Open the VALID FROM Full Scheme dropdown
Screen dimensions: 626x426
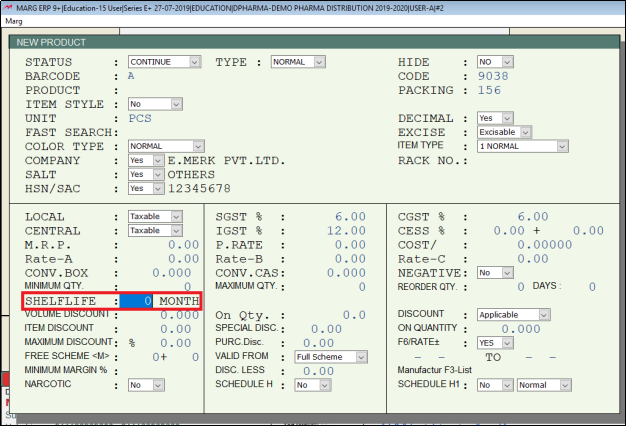click(331, 357)
